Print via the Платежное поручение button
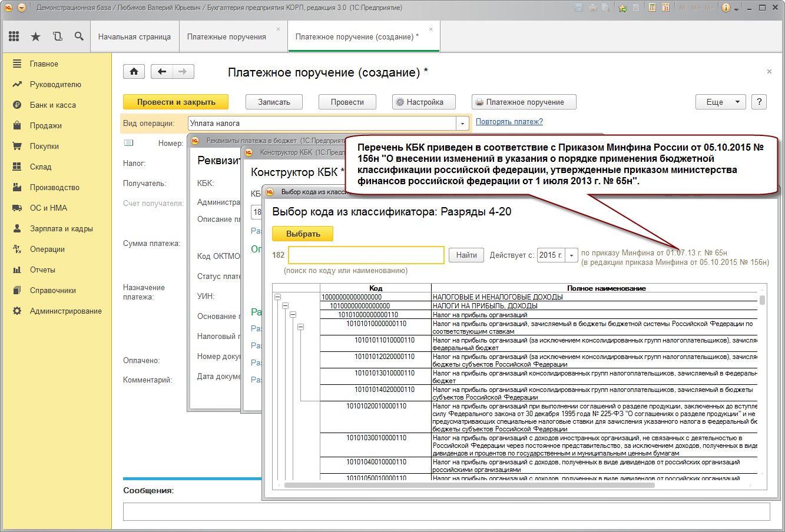The image size is (785, 532). [524, 102]
